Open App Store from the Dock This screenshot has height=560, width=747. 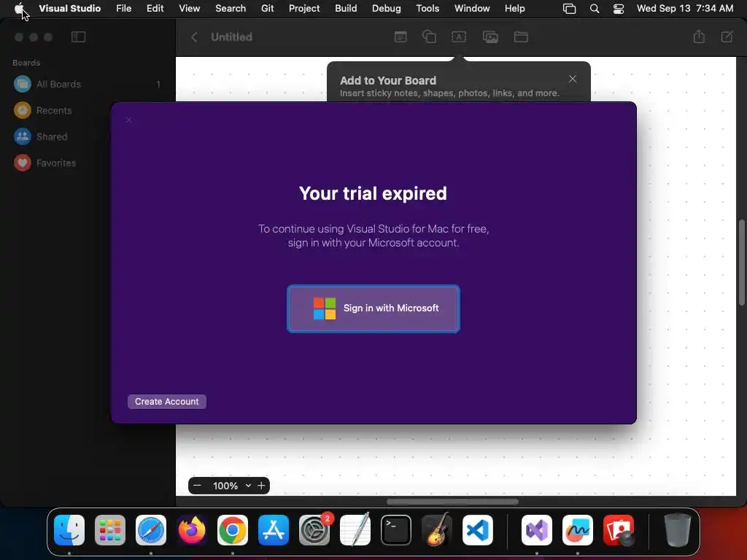[274, 530]
